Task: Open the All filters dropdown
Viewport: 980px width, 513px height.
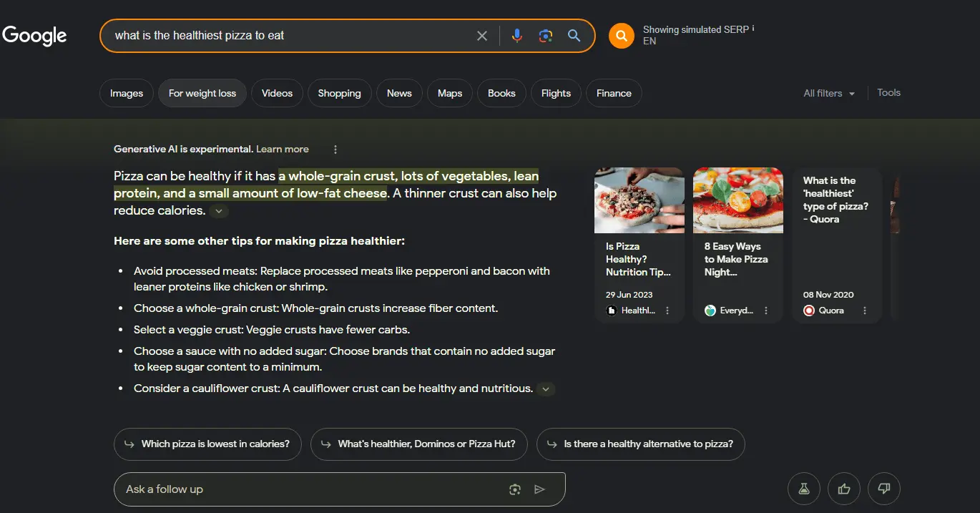Action: tap(829, 93)
